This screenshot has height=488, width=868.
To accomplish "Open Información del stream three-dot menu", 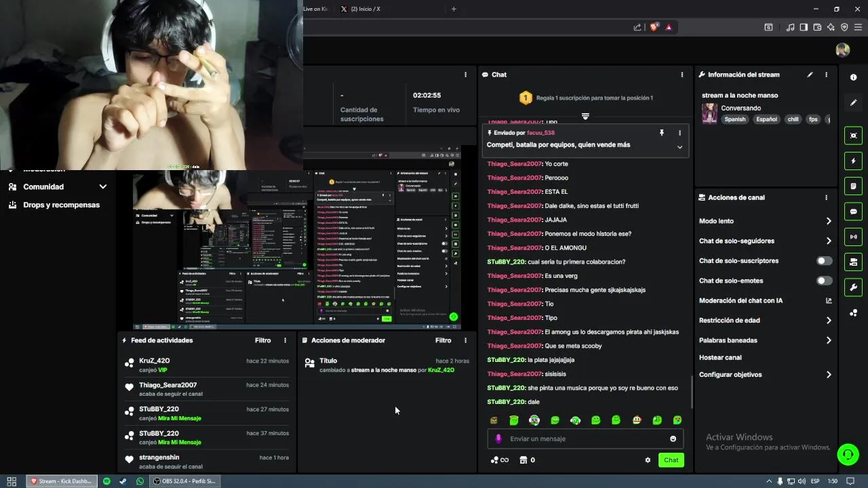I will point(826,75).
